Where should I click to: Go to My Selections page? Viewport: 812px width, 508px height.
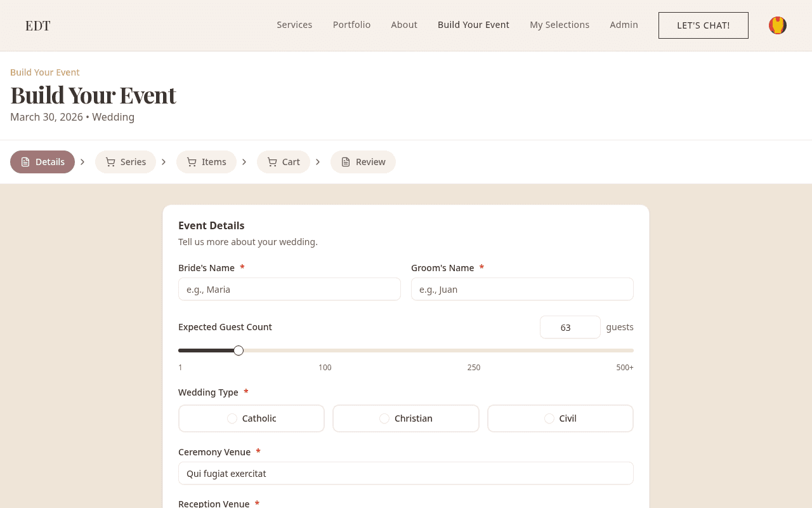point(560,25)
